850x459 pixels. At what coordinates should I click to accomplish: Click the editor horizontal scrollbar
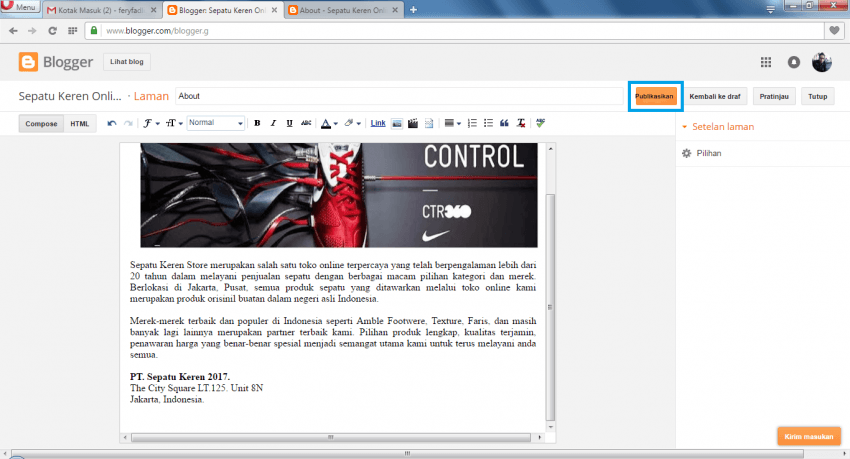331,437
